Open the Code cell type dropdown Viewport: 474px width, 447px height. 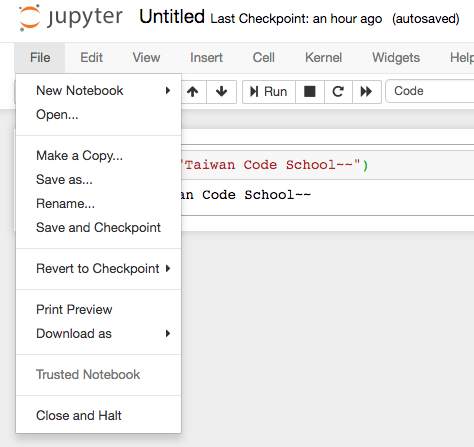430,91
